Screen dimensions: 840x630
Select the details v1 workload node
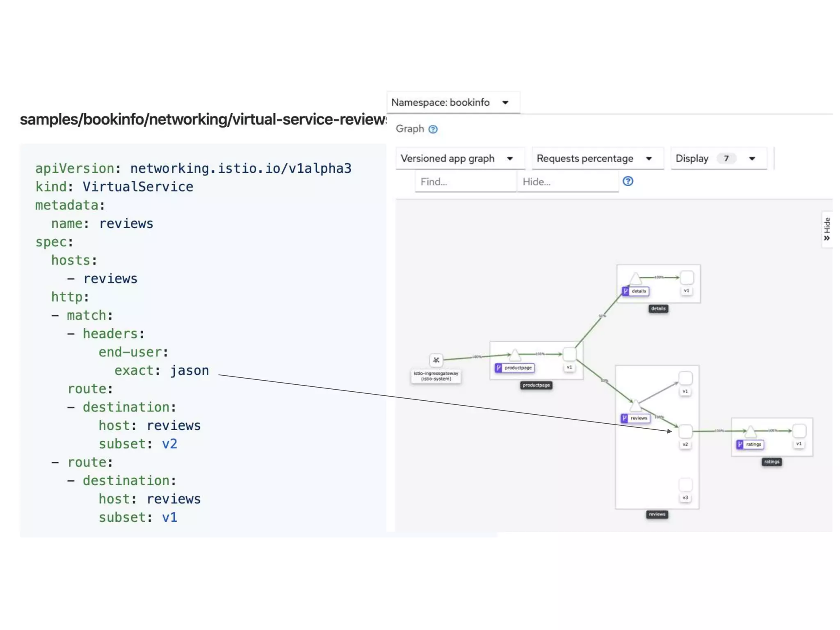[687, 278]
